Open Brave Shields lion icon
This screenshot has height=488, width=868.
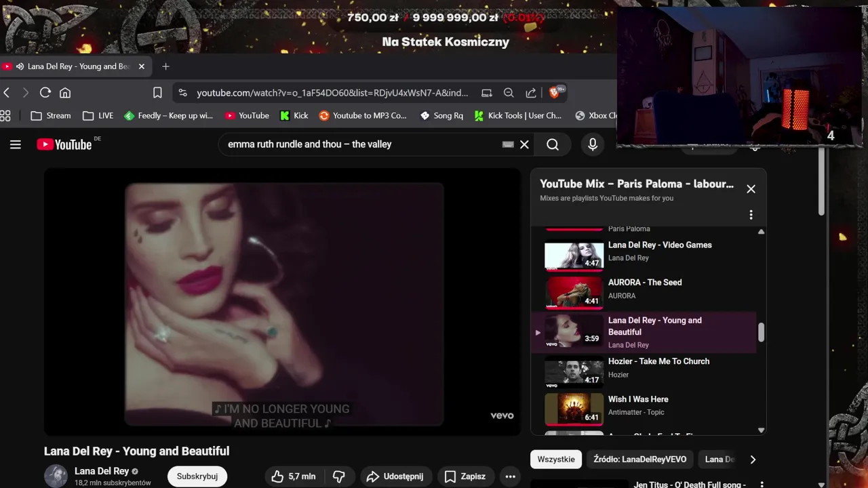(555, 92)
